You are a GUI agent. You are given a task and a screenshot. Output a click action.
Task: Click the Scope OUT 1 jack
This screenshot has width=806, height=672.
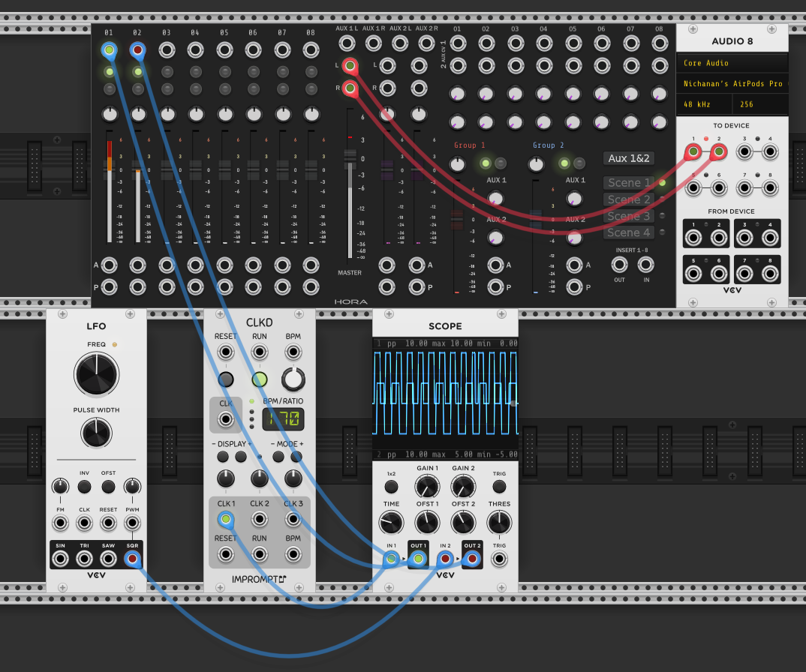coord(418,559)
